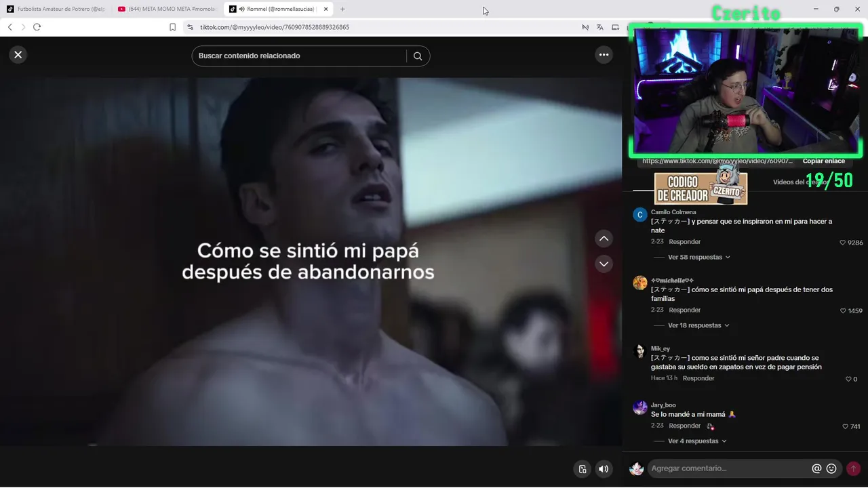This screenshot has width=868, height=488.
Task: Go to the next video with down chevron
Action: click(x=604, y=264)
